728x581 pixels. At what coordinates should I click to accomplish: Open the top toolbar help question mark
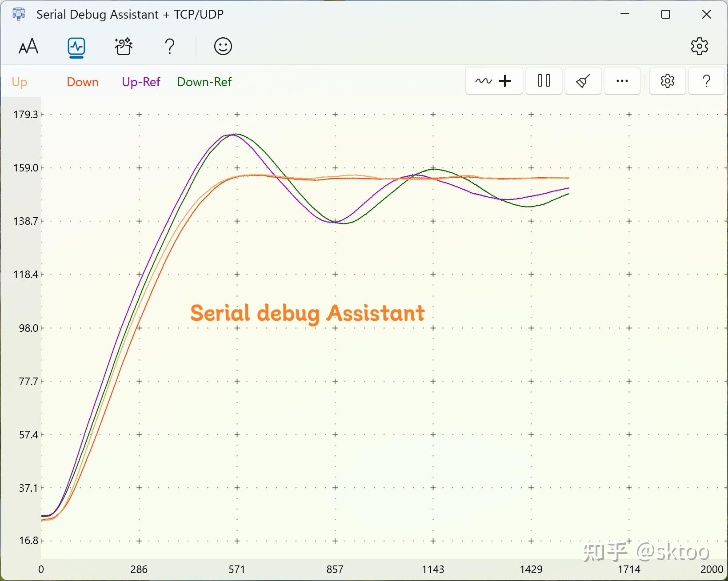(169, 46)
